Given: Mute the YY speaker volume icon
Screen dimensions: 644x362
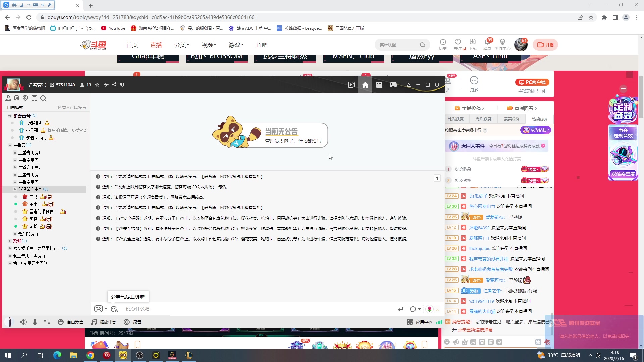Looking at the screenshot, I should [x=23, y=322].
